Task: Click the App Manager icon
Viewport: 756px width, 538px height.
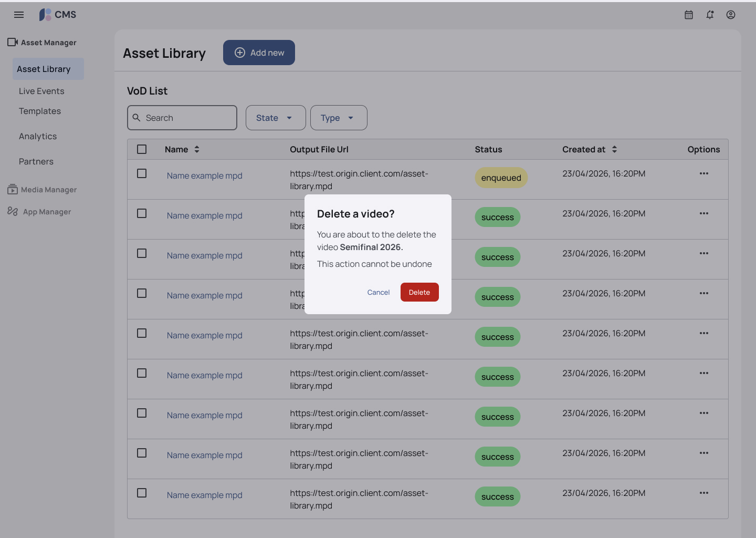Action: click(x=13, y=211)
